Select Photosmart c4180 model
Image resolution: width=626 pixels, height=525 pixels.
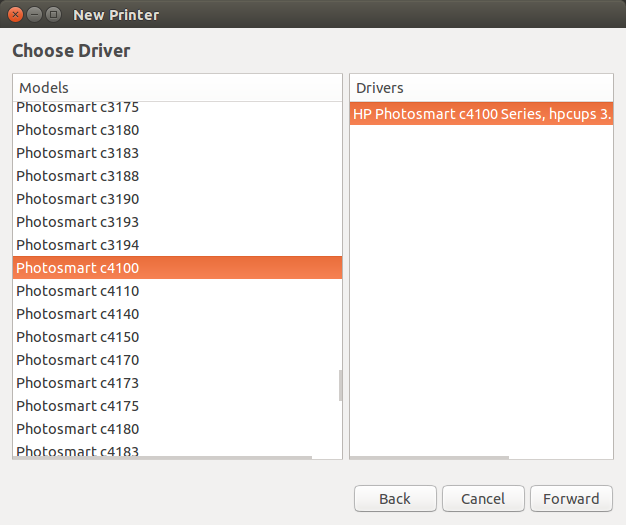(177, 429)
